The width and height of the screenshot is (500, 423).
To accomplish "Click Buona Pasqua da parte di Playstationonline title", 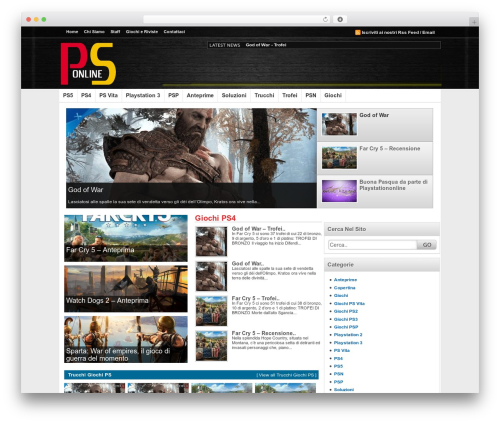I will (393, 185).
